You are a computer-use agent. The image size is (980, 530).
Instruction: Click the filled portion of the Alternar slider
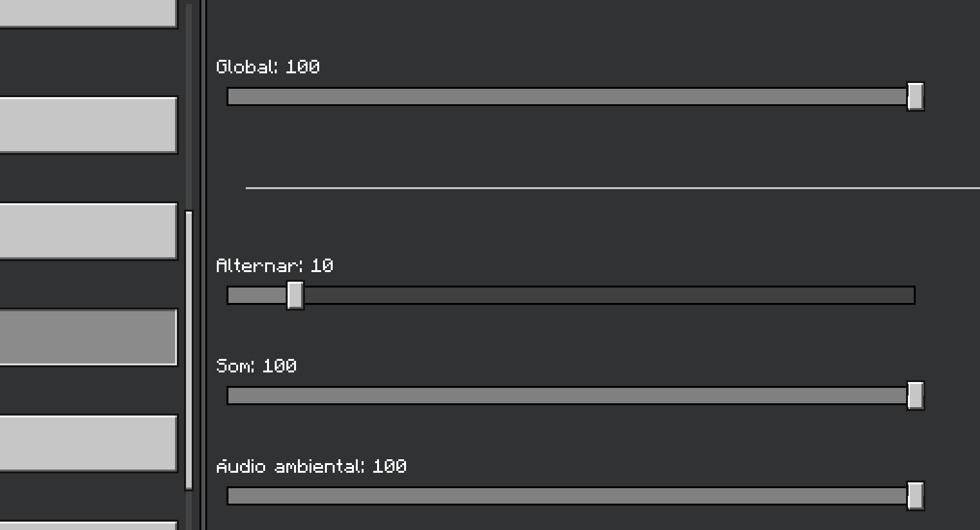point(257,295)
